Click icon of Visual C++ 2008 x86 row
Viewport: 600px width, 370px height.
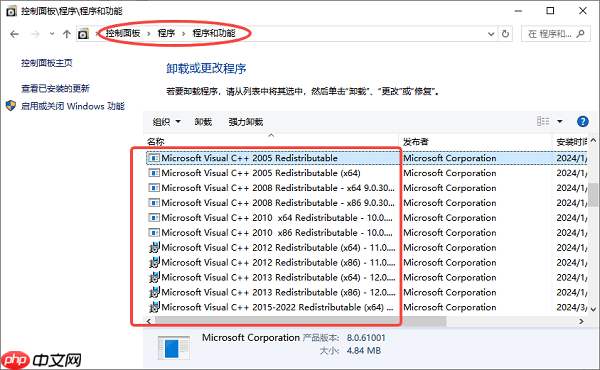tap(154, 203)
